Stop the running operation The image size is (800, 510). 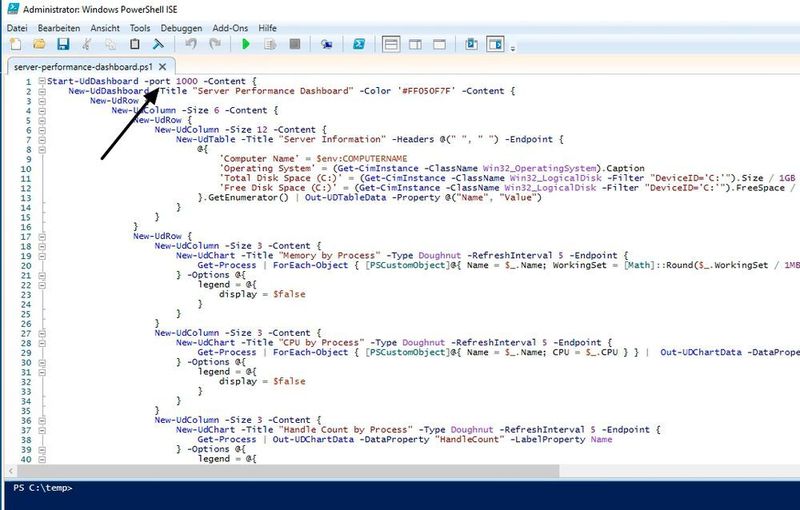(x=294, y=44)
